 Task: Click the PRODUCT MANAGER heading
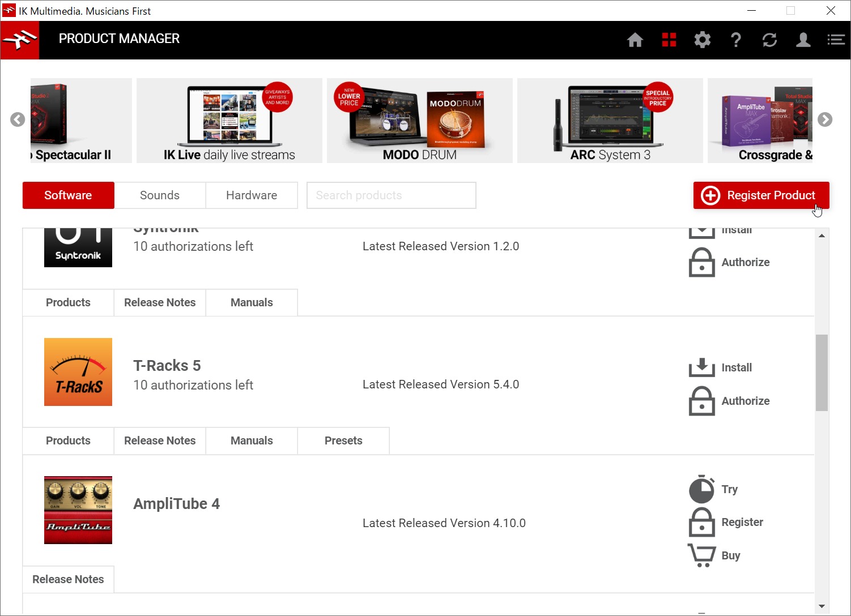pyautogui.click(x=119, y=38)
